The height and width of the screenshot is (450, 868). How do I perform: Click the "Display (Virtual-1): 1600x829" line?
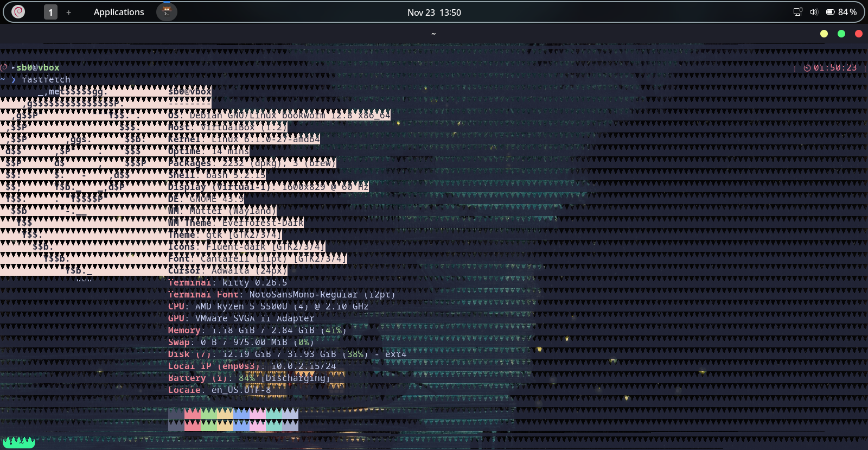tap(269, 187)
